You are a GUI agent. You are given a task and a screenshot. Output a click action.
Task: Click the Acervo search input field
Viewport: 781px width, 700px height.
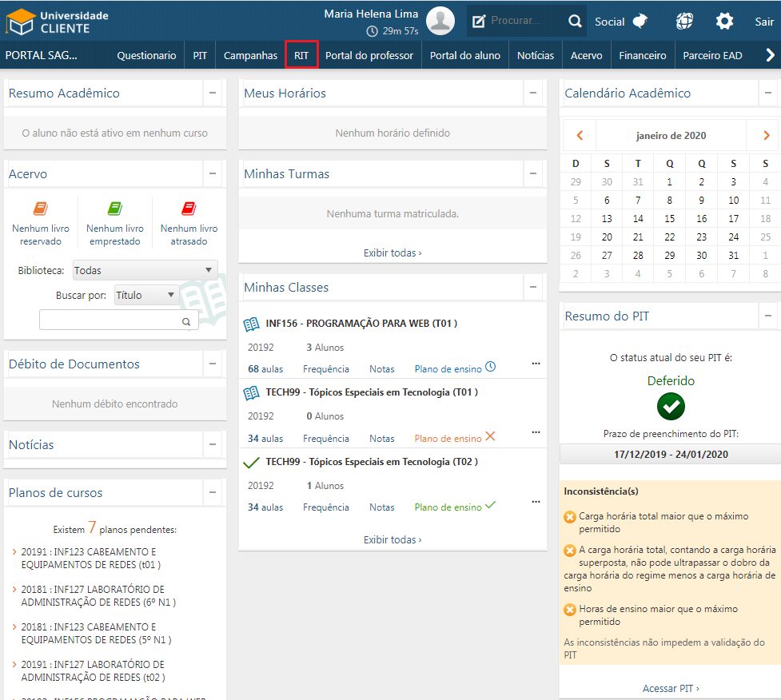pyautogui.click(x=110, y=320)
